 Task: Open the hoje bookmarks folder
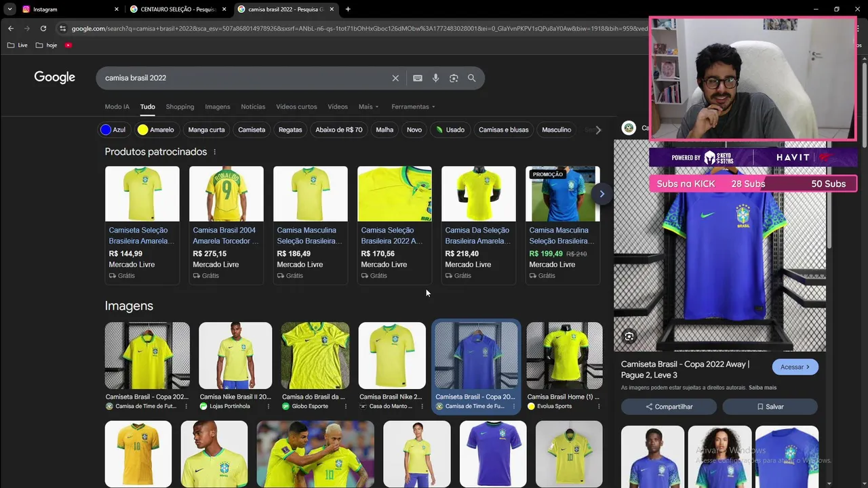46,45
